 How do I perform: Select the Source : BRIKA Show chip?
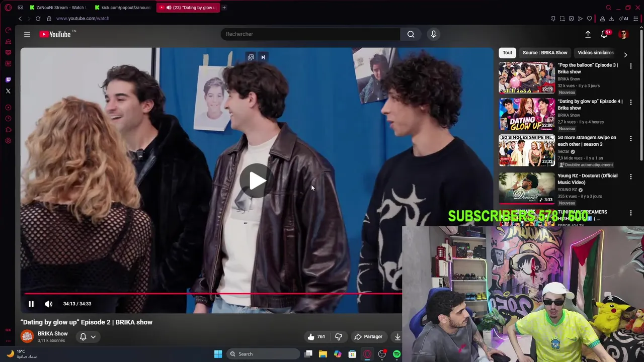(x=545, y=53)
